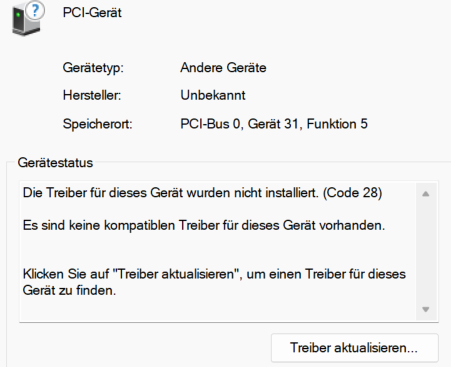Viewport: 451px width, 367px height.
Task: Click the scroll up arrow in Gerätestatus
Action: tap(426, 194)
